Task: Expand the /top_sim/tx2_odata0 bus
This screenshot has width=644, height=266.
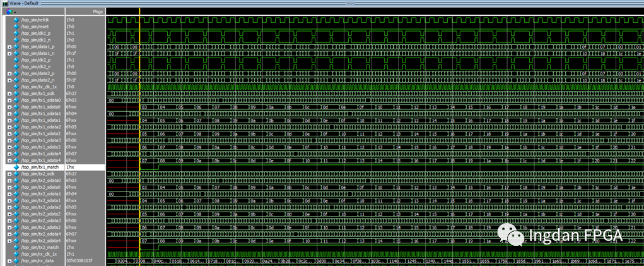Action: (x=9, y=181)
